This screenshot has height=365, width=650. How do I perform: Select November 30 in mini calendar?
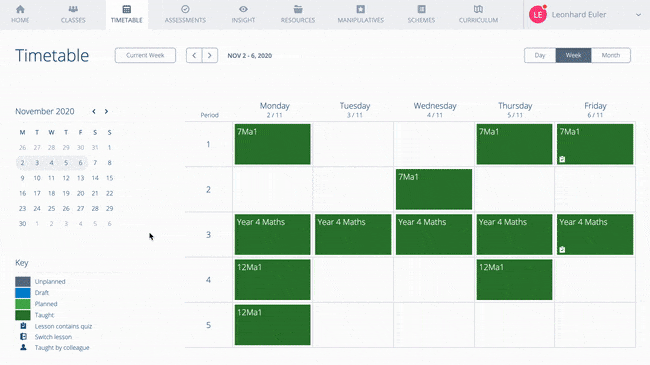[x=22, y=224]
